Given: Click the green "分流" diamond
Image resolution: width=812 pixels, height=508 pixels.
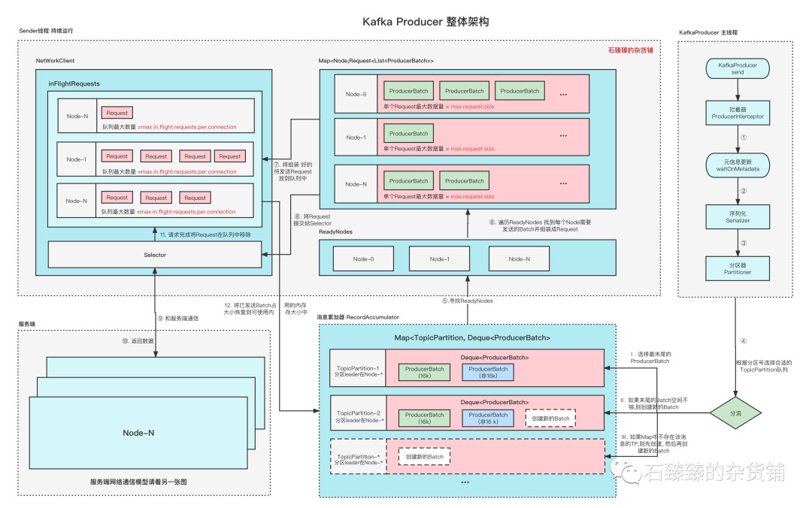Looking at the screenshot, I should (735, 413).
